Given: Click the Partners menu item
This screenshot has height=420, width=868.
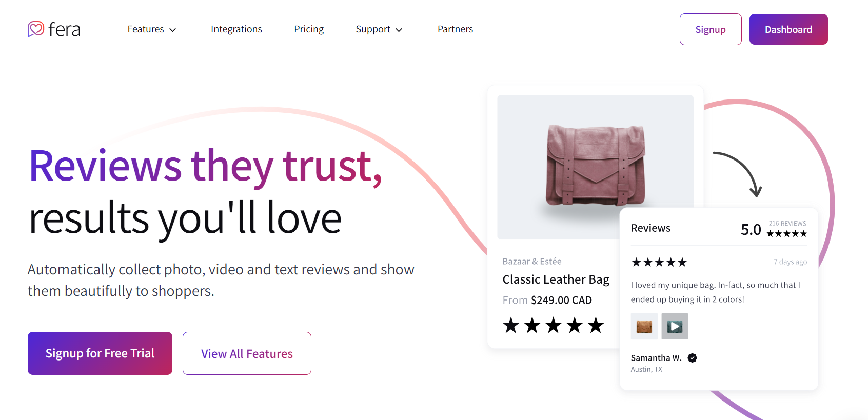Looking at the screenshot, I should point(455,29).
